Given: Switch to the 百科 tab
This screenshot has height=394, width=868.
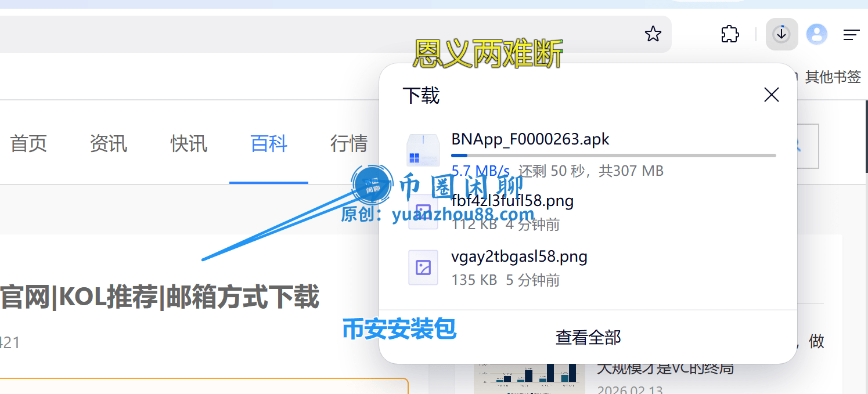Looking at the screenshot, I should [268, 144].
